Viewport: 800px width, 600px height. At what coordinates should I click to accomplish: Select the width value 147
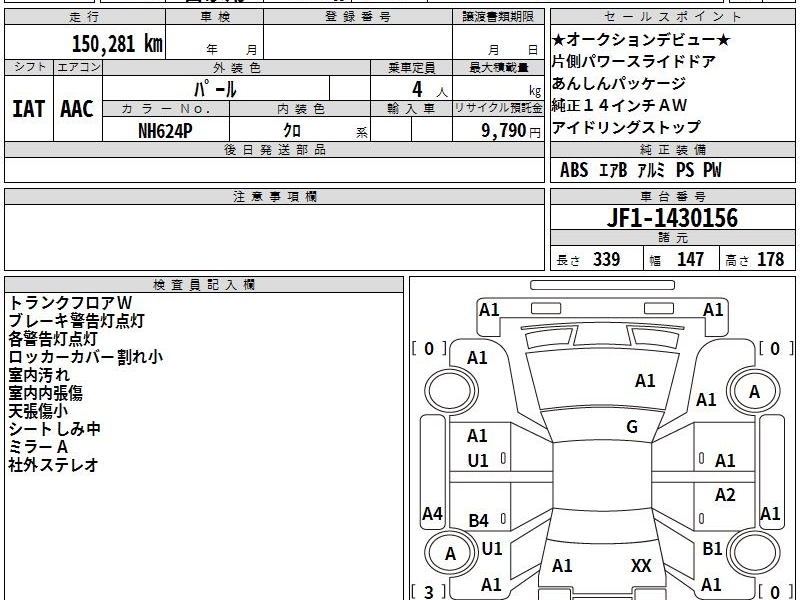coord(690,259)
